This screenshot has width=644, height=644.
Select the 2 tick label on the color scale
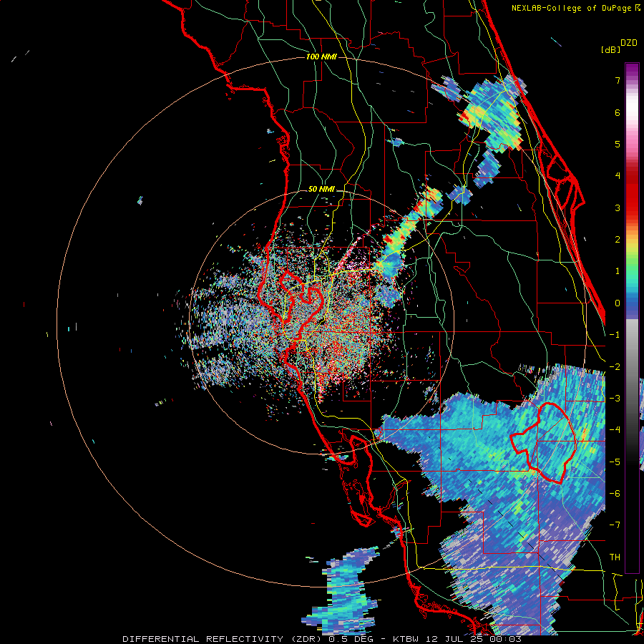click(618, 240)
